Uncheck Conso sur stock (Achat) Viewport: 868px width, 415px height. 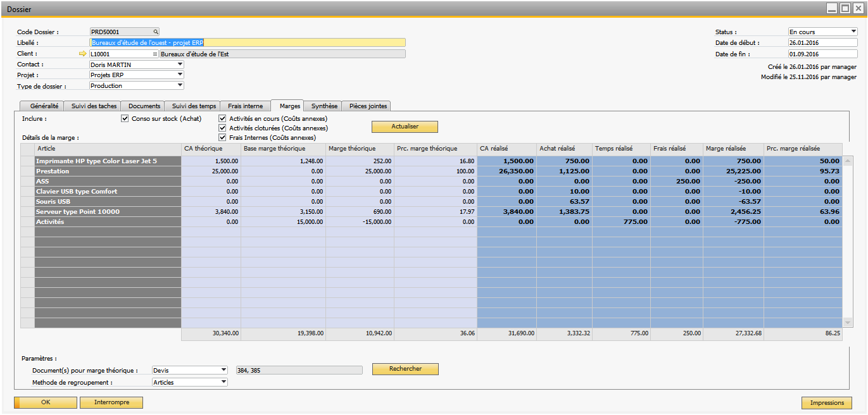tap(125, 118)
